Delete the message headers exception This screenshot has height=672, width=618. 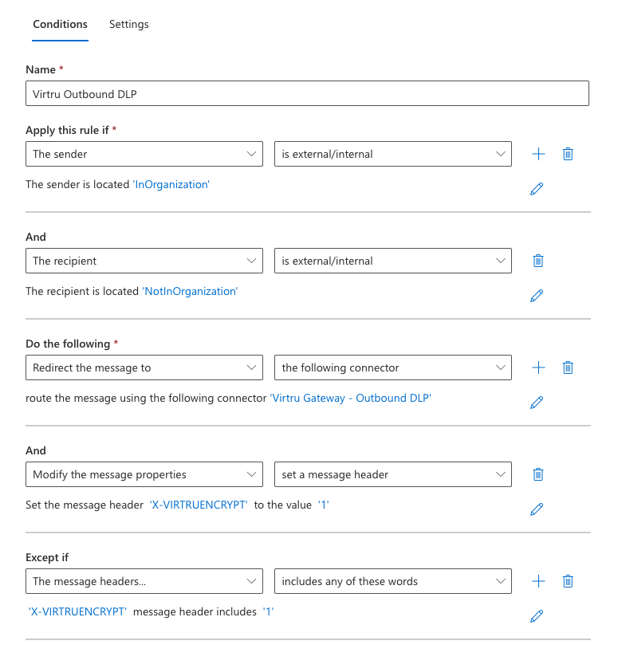coord(568,581)
